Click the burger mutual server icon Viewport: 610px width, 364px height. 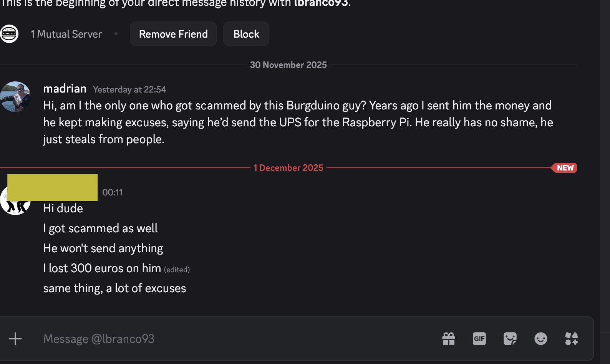pyautogui.click(x=9, y=34)
